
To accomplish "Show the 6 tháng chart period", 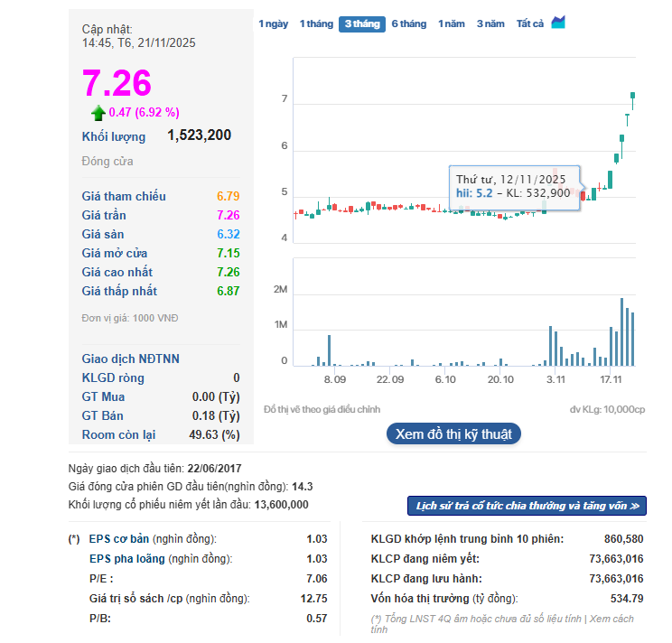I will [x=408, y=24].
